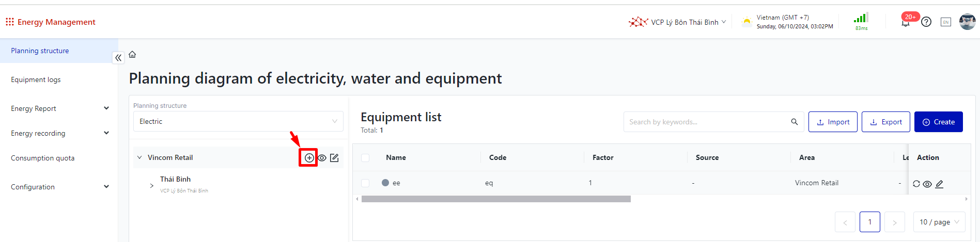This screenshot has height=242, width=980.
Task: Click the pencil edit icon in the ee row
Action: (x=939, y=184)
